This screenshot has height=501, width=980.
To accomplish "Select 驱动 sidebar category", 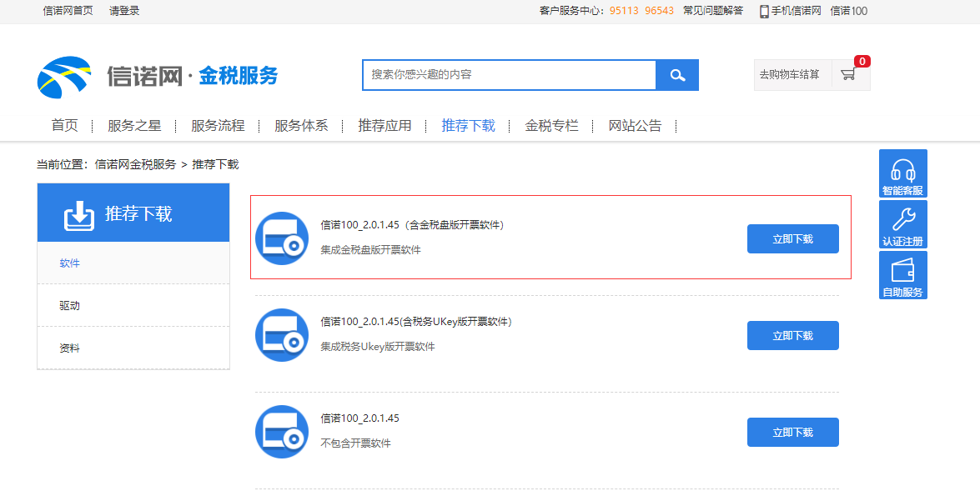I will coord(133,305).
